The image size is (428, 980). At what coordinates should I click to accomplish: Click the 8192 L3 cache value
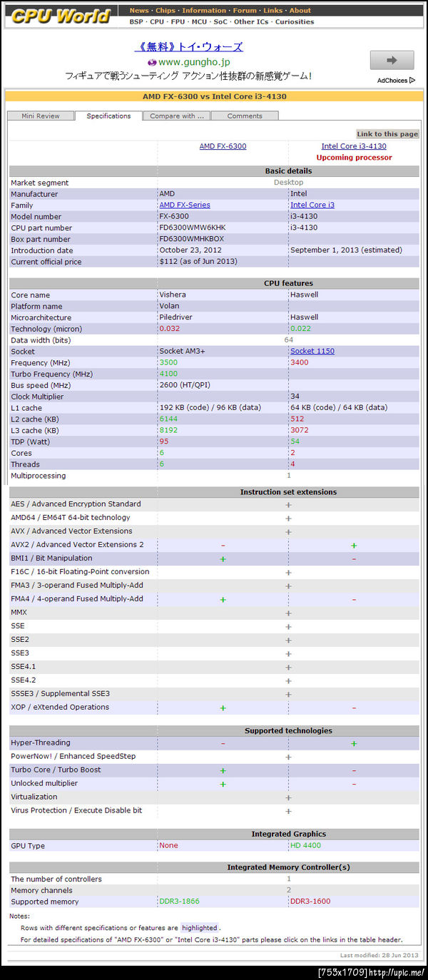click(168, 430)
